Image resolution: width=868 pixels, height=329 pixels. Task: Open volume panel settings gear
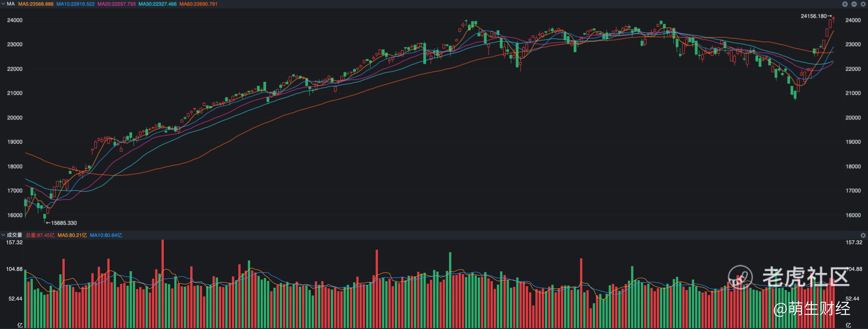pos(863,235)
